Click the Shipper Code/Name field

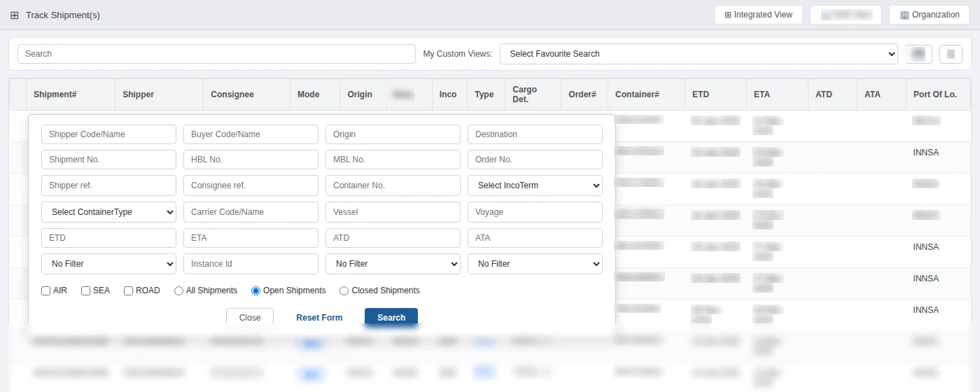[108, 134]
